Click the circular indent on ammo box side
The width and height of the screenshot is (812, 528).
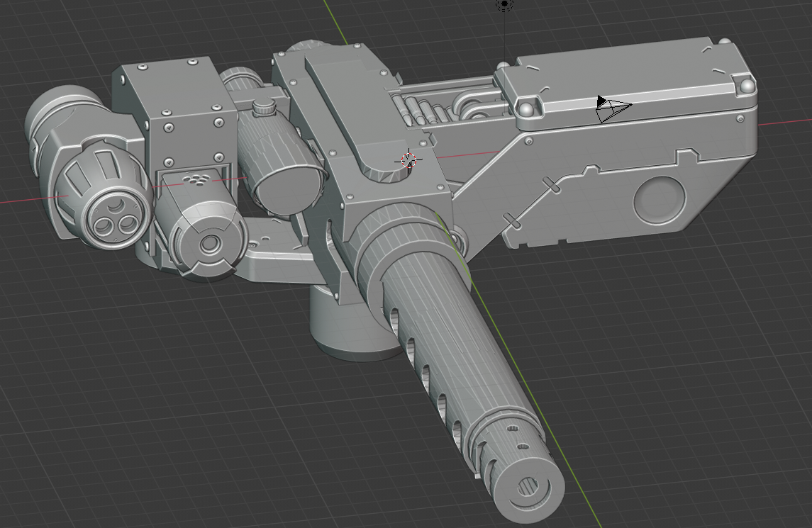pos(659,199)
